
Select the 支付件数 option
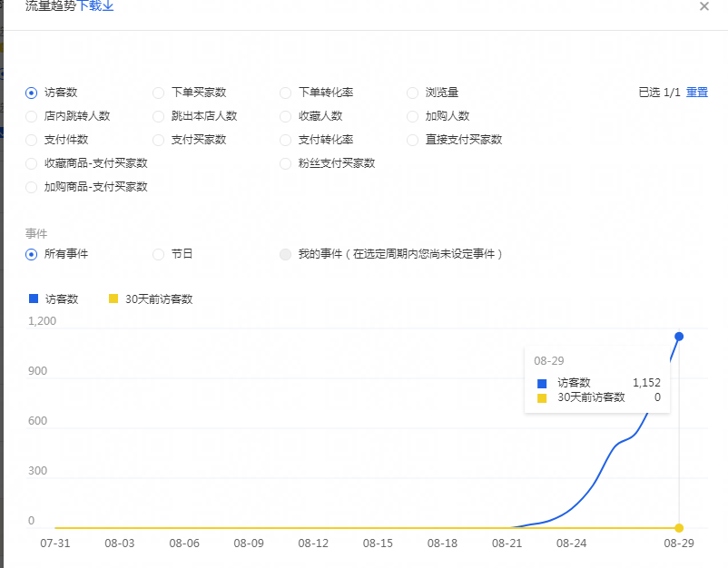pyautogui.click(x=32, y=140)
